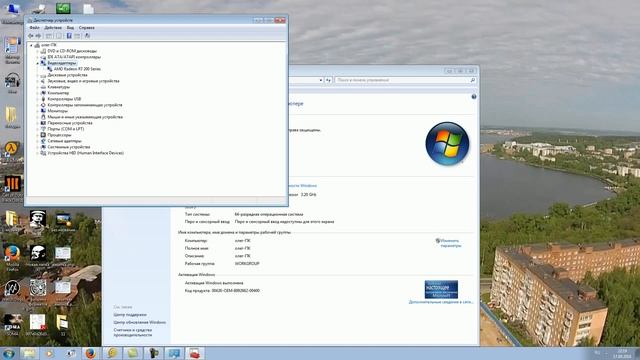Expand IDE ATA/ATAPI контроллеры category
This screenshot has width=640, height=360.
click(37, 57)
